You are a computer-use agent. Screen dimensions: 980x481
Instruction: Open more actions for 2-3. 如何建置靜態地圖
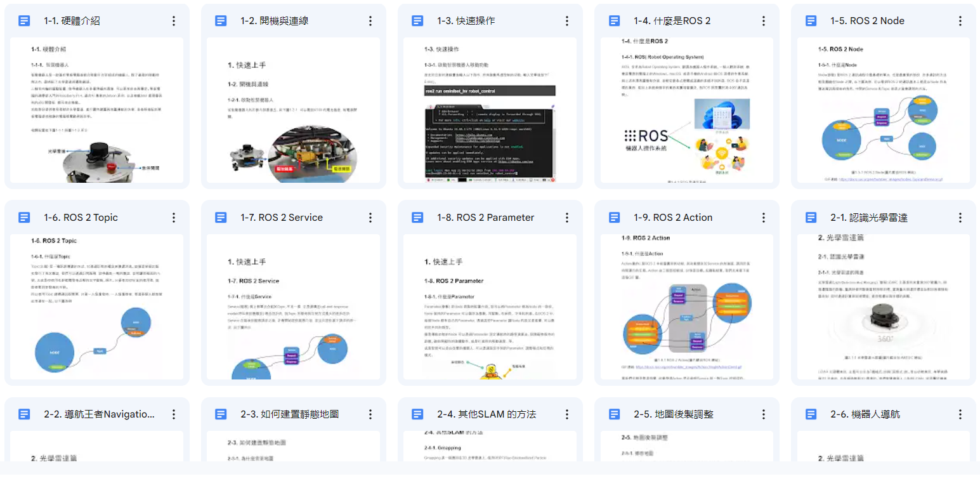point(370,414)
